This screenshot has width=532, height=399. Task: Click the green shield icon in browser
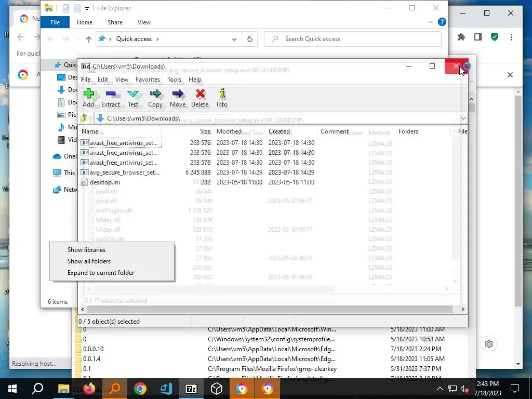495,37
